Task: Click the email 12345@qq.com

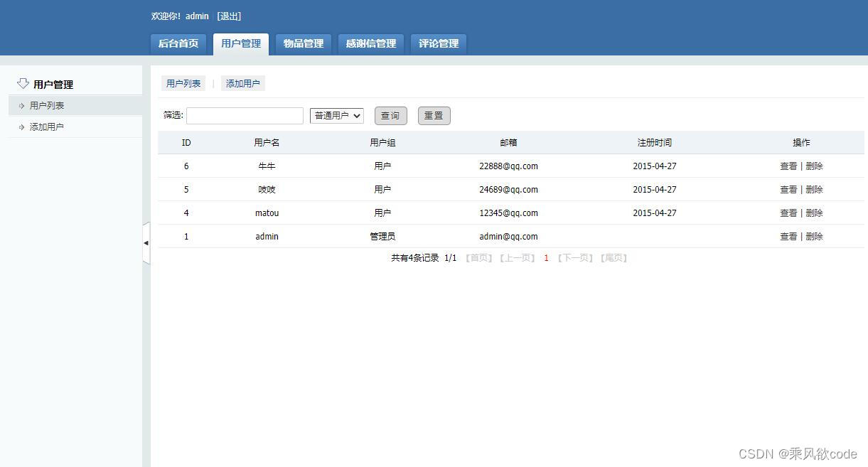Action: [508, 213]
